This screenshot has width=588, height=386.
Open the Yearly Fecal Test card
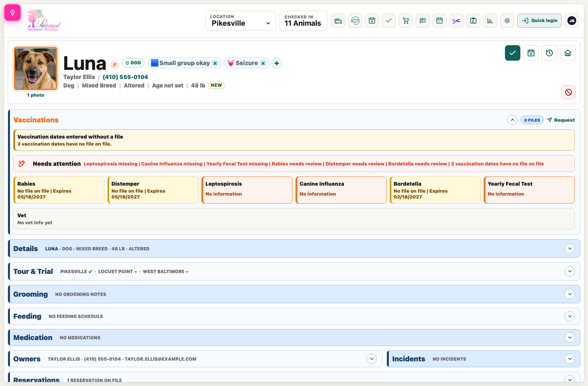(x=529, y=190)
